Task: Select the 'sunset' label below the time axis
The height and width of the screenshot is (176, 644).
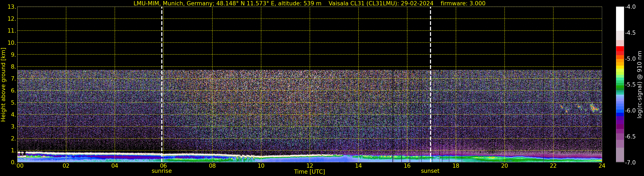Action: (430, 171)
